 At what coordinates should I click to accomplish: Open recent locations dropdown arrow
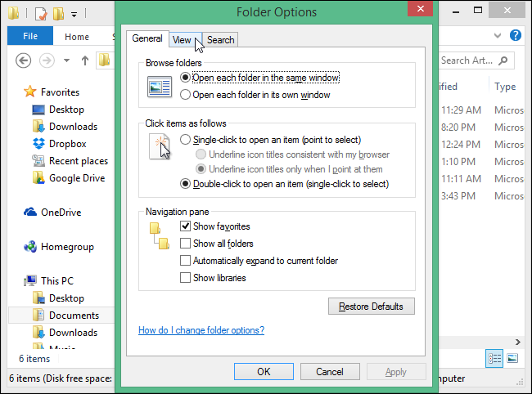tap(67, 61)
